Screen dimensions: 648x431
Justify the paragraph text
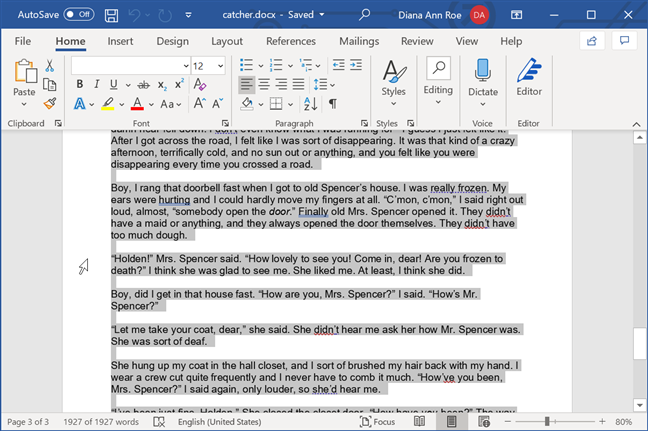pyautogui.click(x=298, y=85)
